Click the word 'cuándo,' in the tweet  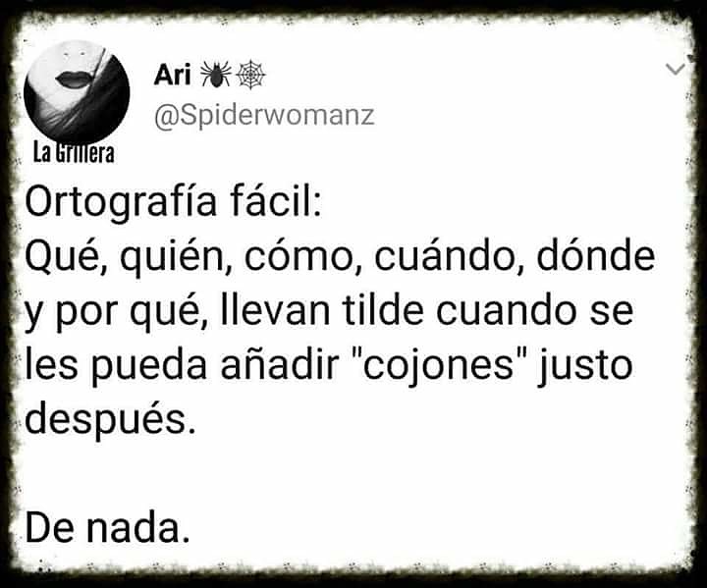pyautogui.click(x=450, y=257)
